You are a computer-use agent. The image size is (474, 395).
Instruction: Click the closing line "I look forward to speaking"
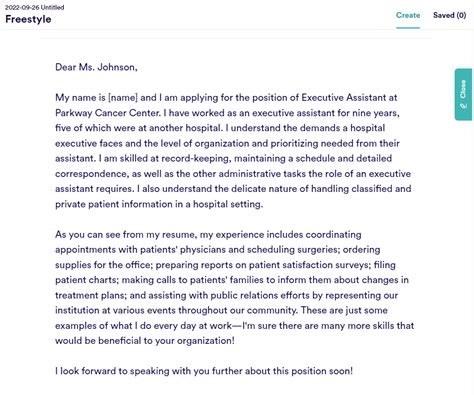tap(112, 371)
